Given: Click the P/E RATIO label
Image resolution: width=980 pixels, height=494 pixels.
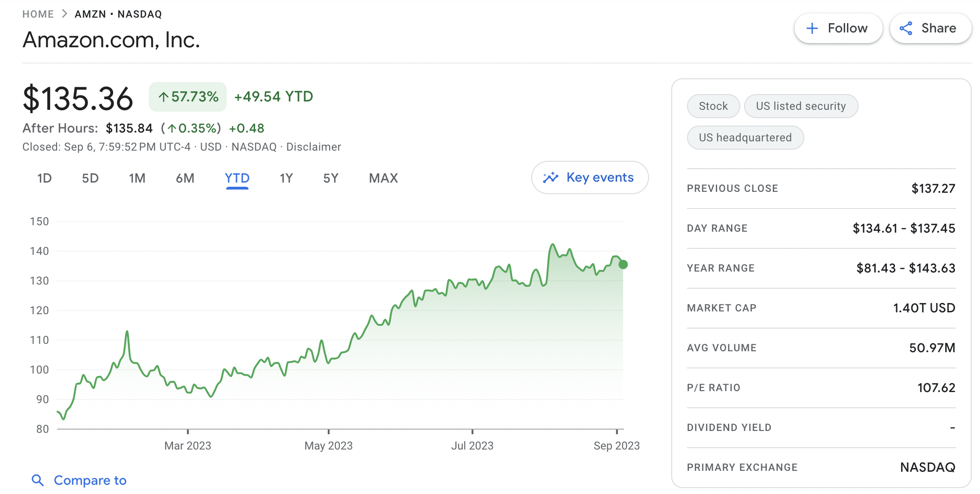Looking at the screenshot, I should pyautogui.click(x=714, y=388).
